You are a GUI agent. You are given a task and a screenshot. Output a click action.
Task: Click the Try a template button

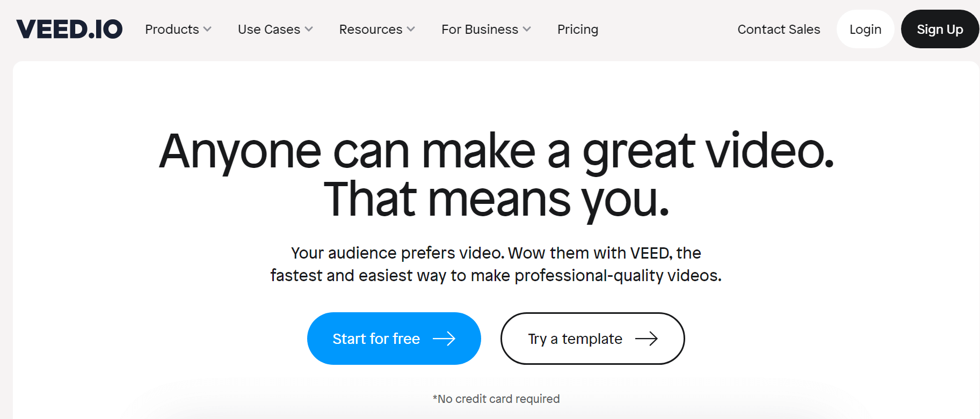click(x=592, y=339)
